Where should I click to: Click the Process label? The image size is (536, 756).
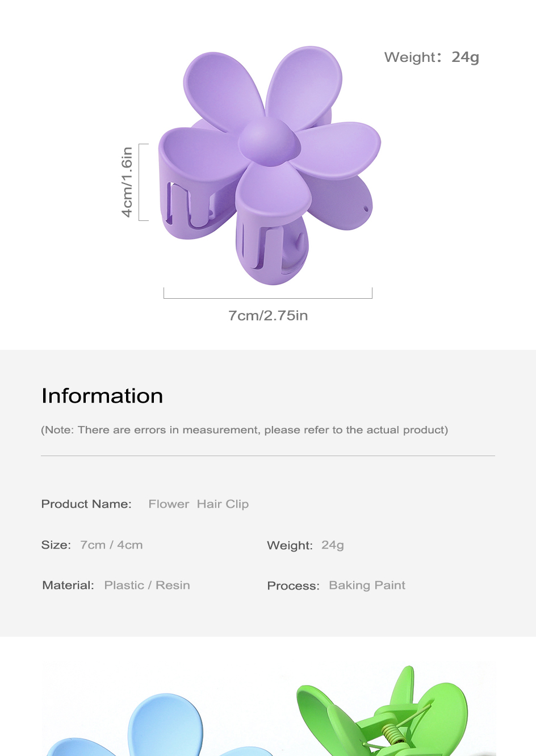point(294,586)
